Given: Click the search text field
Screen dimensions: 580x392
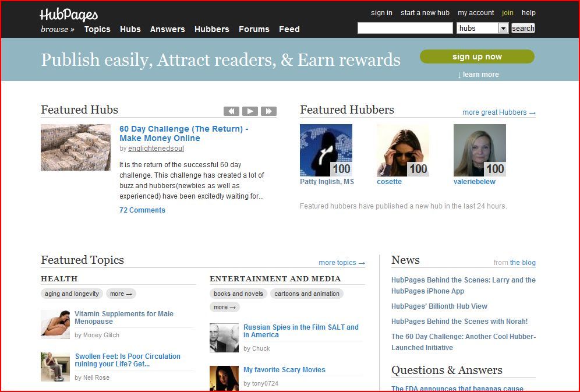Looking at the screenshot, I should click(405, 28).
